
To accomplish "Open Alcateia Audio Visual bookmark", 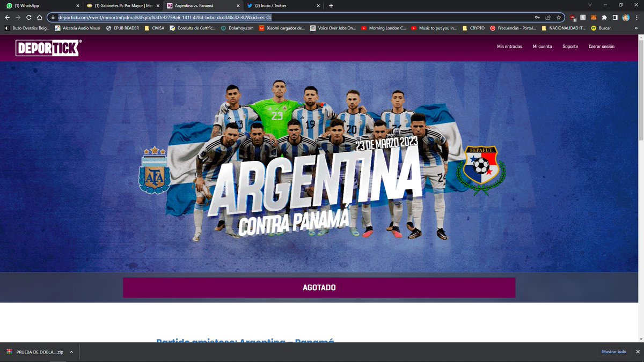I will (x=78, y=28).
